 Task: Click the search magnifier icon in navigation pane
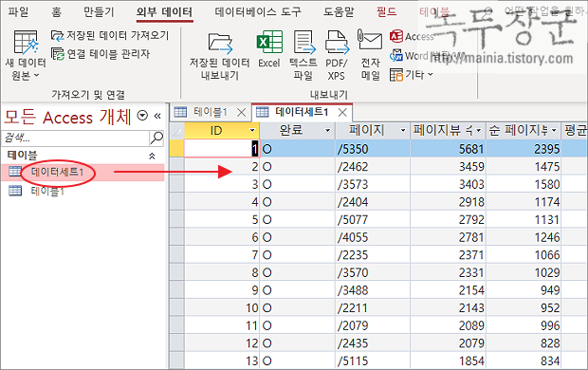[x=156, y=138]
